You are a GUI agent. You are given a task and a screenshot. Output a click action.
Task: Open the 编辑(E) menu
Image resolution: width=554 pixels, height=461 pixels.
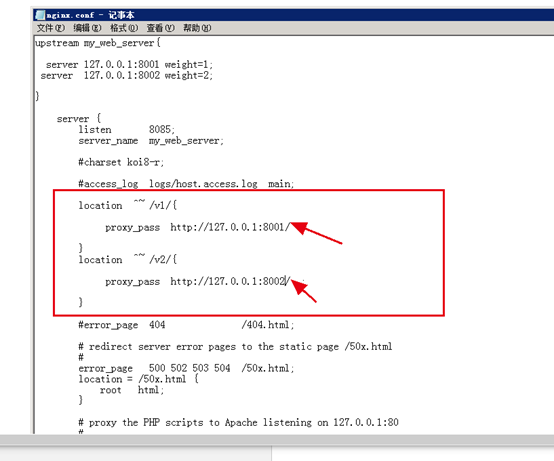87,28
